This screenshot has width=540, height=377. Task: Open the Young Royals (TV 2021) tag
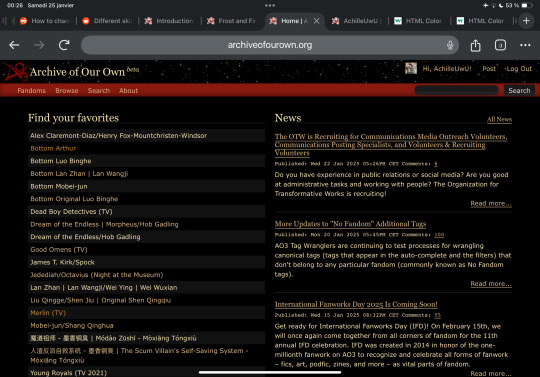pyautogui.click(x=69, y=373)
